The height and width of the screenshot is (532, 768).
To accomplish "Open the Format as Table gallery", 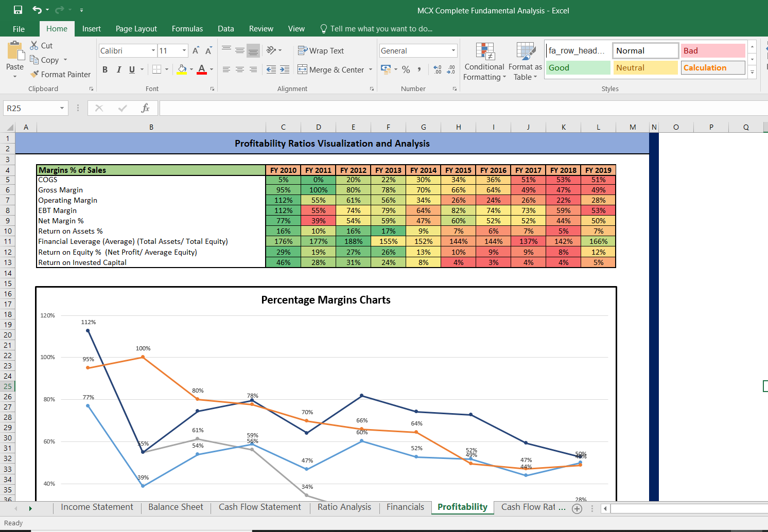I will (525, 62).
